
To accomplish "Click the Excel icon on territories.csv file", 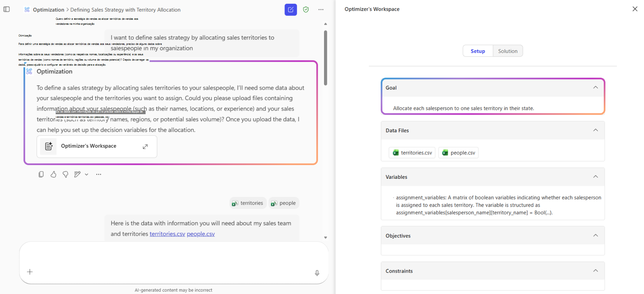I will click(396, 153).
